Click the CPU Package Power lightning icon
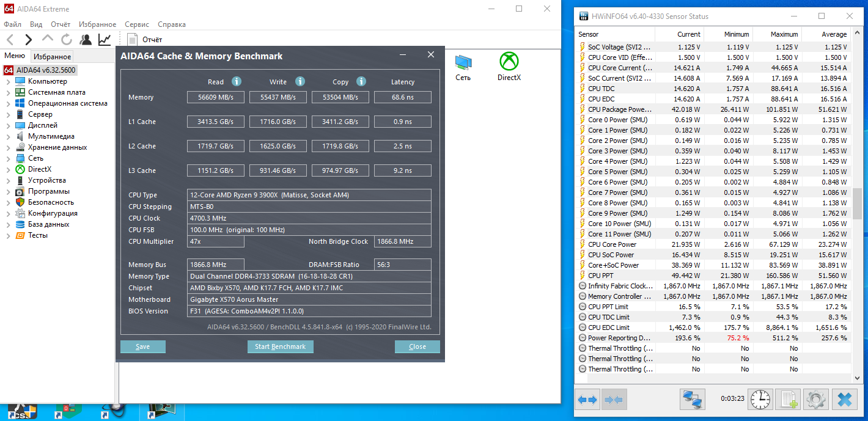 click(x=583, y=109)
